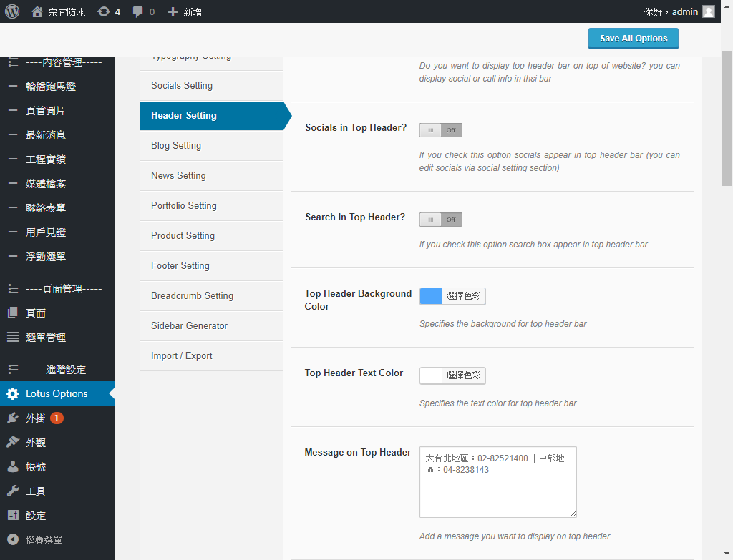Click the hamburger icon beside 選單管理
The image size is (733, 560).
[x=13, y=337]
